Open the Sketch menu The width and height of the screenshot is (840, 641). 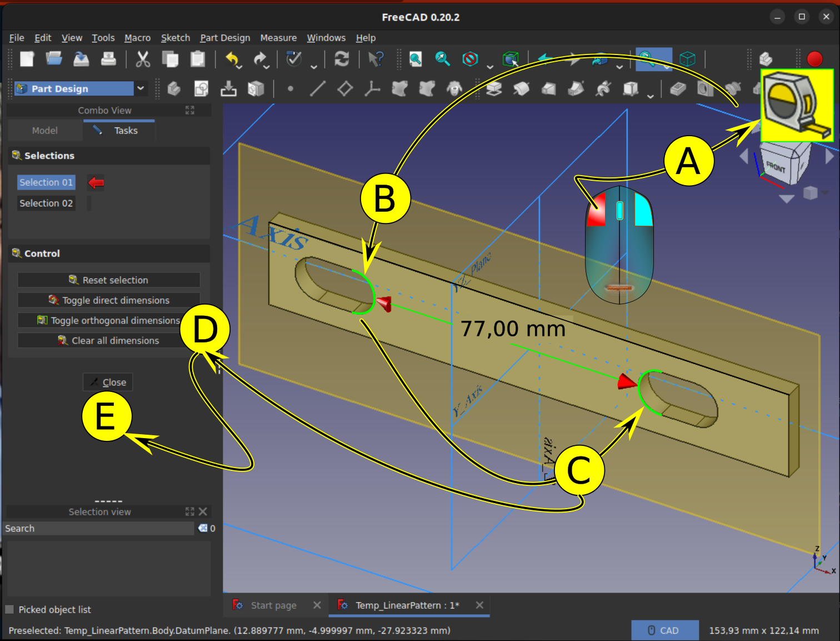(x=176, y=38)
